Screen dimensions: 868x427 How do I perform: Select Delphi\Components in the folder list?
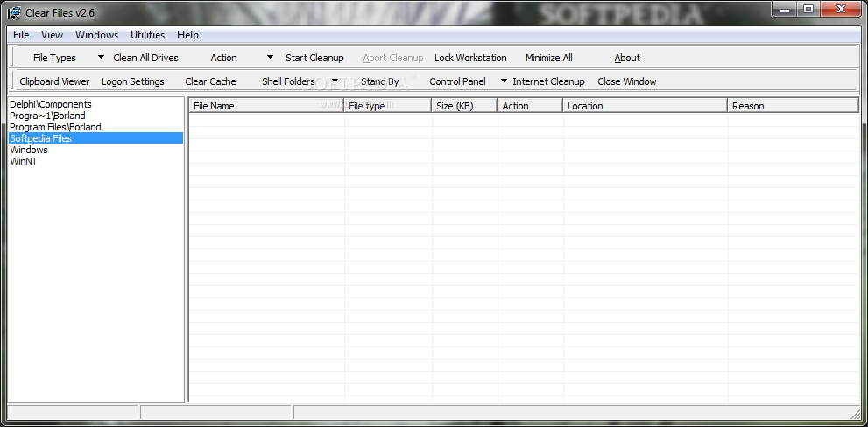point(95,104)
